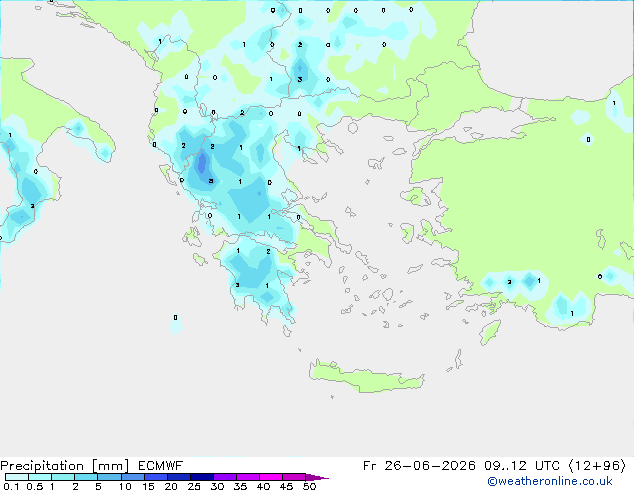Click the 5–10 mm legend swatch
This screenshot has height=490, width=634.
(x=109, y=477)
